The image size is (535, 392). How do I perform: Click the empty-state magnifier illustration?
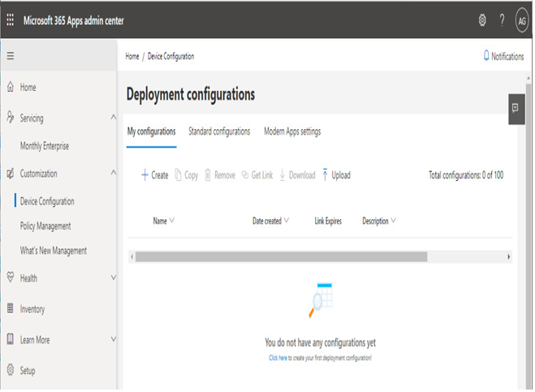click(x=321, y=300)
